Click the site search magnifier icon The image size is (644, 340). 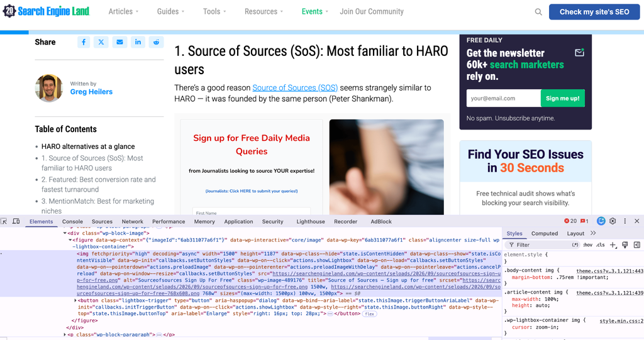(x=538, y=12)
